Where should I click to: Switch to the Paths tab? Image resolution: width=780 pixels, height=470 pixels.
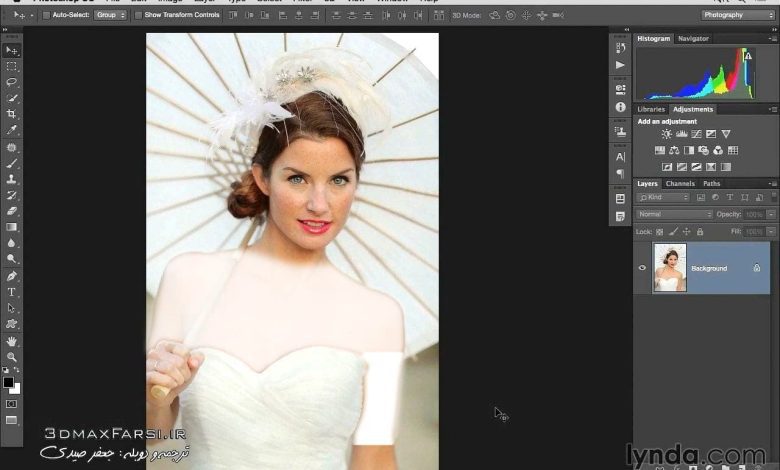[x=711, y=184]
